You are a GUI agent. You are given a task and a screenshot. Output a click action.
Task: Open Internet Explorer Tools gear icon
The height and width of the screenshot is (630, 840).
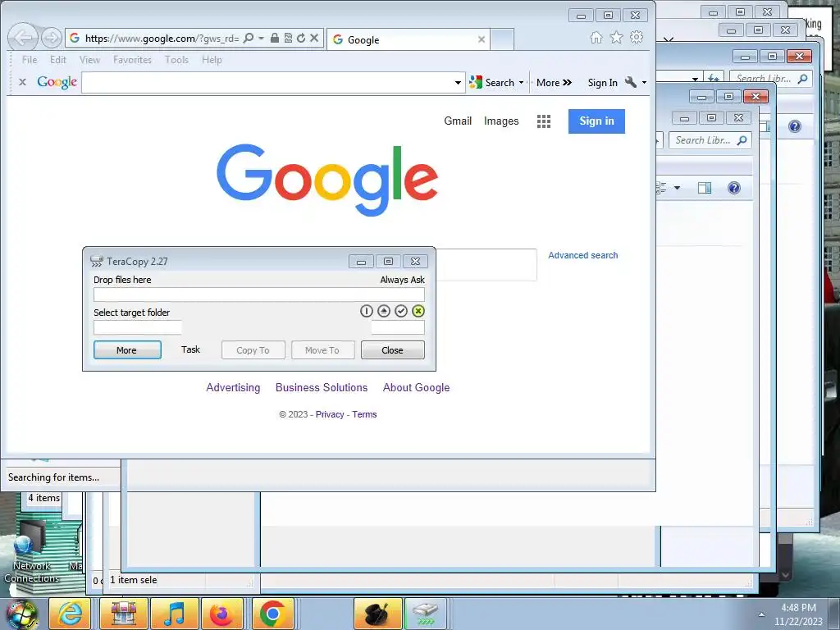[637, 37]
